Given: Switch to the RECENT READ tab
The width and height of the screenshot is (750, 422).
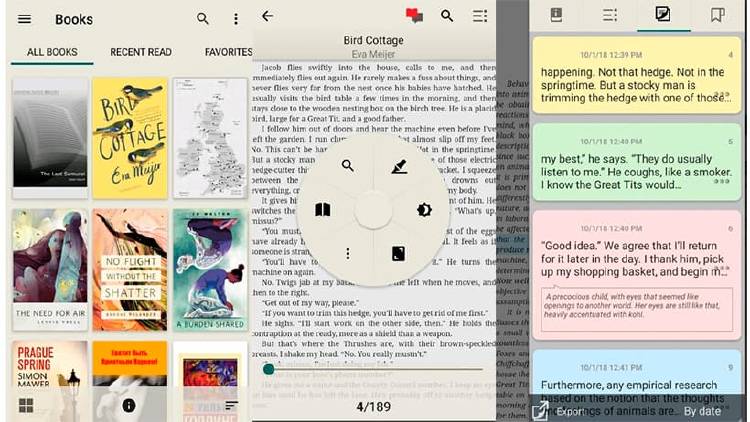Looking at the screenshot, I should pyautogui.click(x=140, y=52).
